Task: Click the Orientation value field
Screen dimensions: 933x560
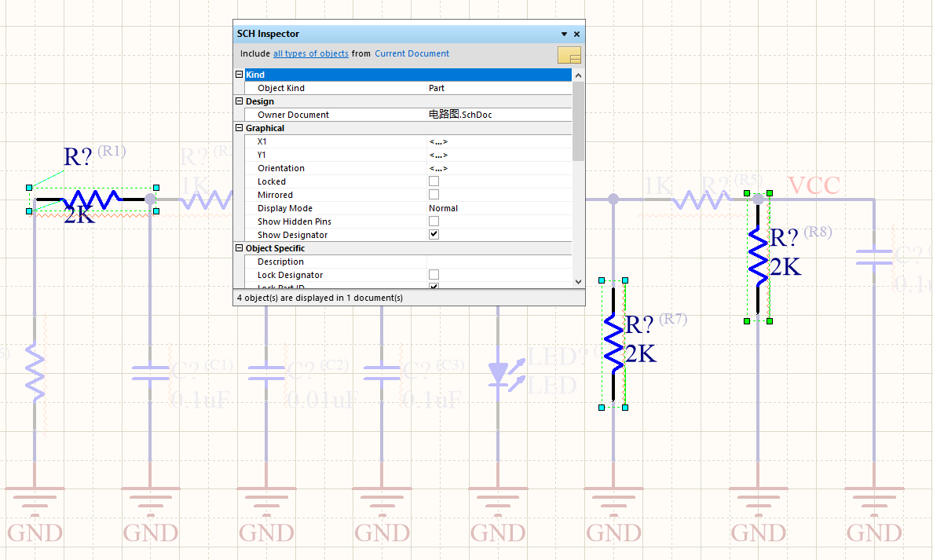Action: click(499, 168)
